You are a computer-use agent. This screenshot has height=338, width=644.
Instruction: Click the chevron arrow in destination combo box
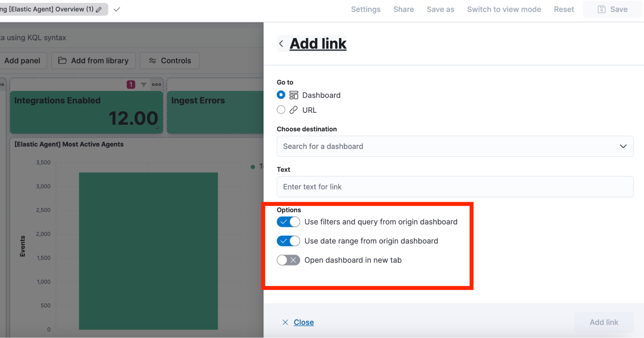click(623, 146)
